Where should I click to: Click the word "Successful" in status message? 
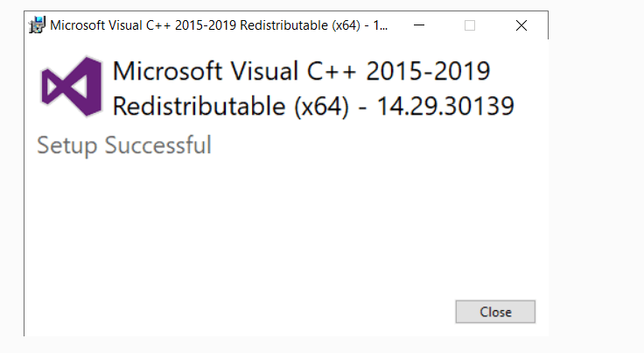(157, 145)
